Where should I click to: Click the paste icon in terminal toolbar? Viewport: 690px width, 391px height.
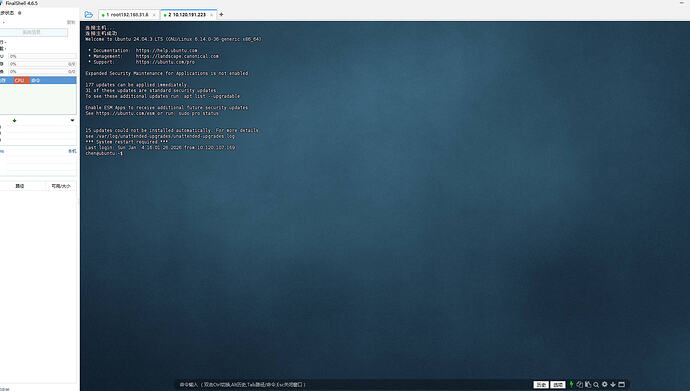[587, 384]
